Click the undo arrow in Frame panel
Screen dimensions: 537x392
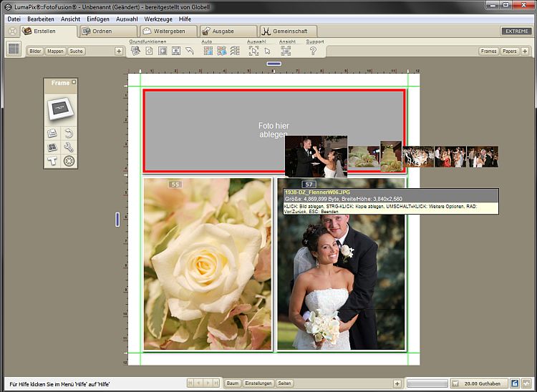click(69, 134)
